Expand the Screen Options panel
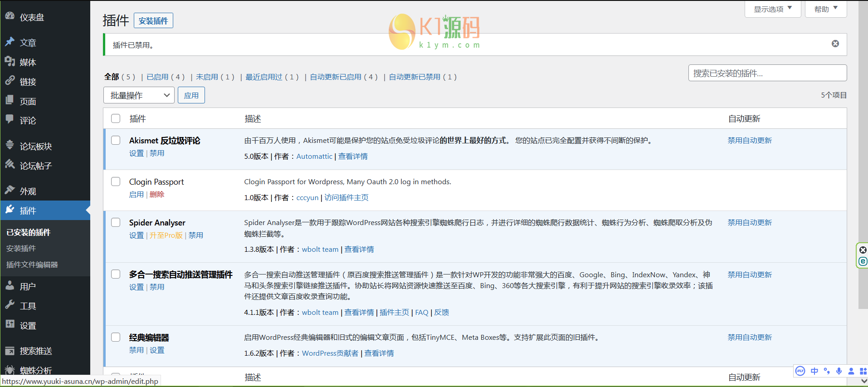 pos(772,9)
